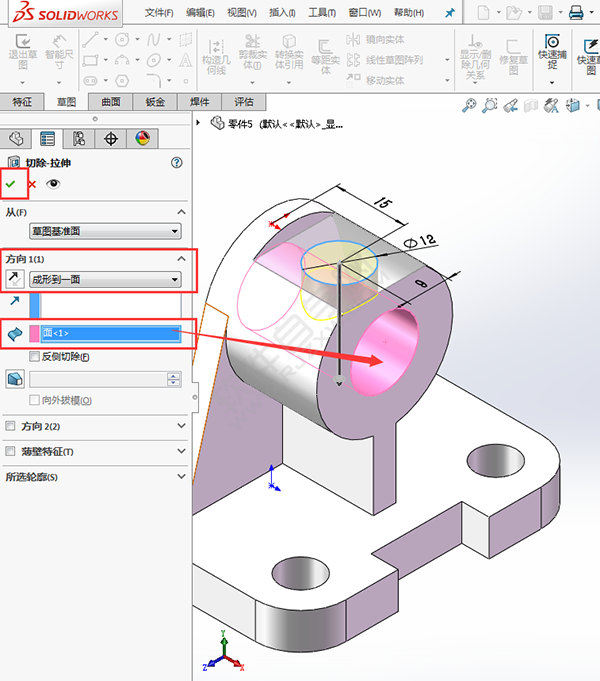Click Print icon
This screenshot has width=600, height=681.
click(576, 13)
